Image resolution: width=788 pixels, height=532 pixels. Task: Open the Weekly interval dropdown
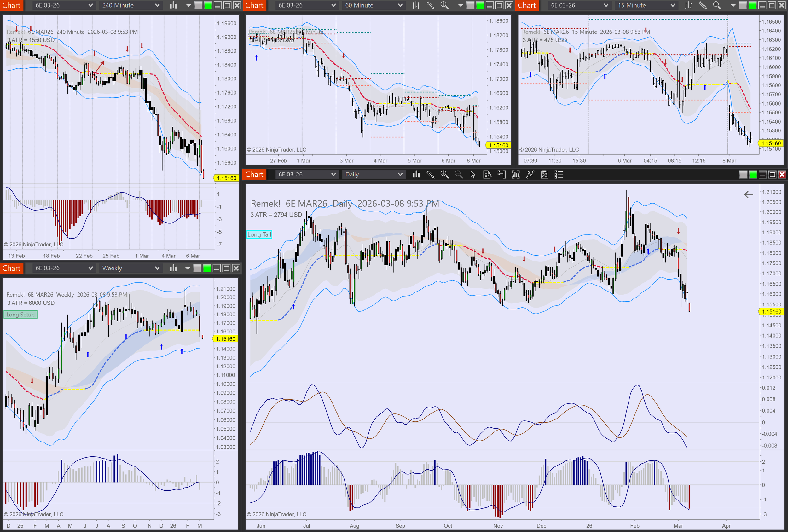[131, 268]
